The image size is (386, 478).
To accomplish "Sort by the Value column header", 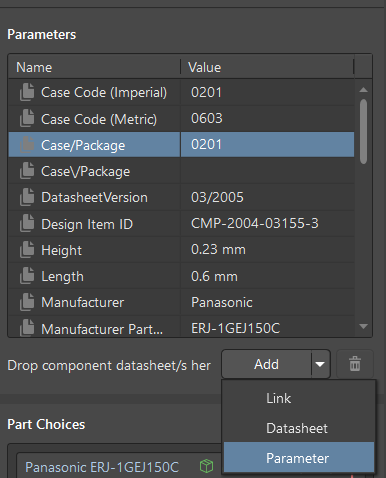I will (267, 67).
